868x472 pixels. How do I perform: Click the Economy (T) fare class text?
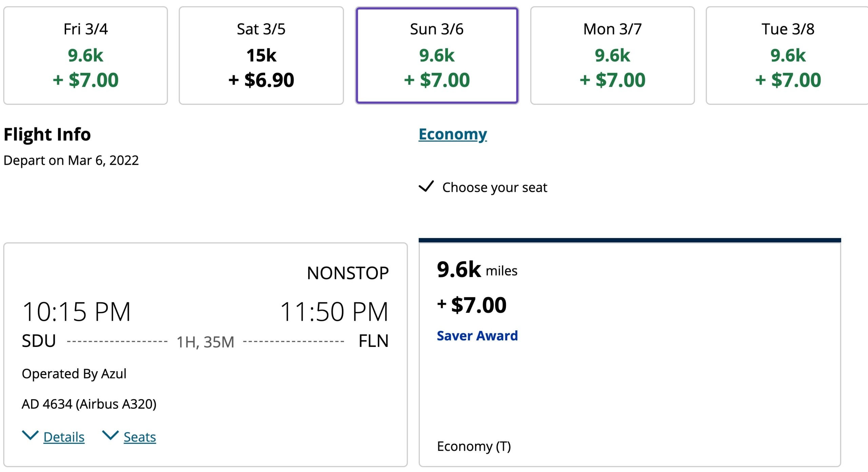tap(474, 446)
